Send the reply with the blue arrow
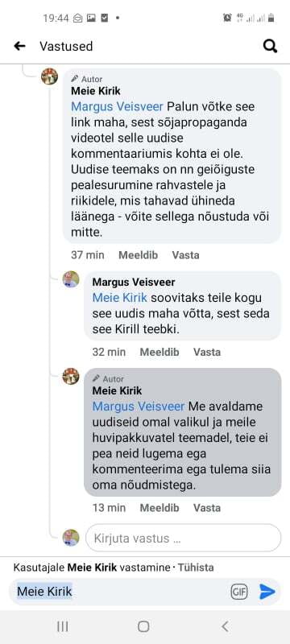290x644 pixels. click(x=267, y=592)
